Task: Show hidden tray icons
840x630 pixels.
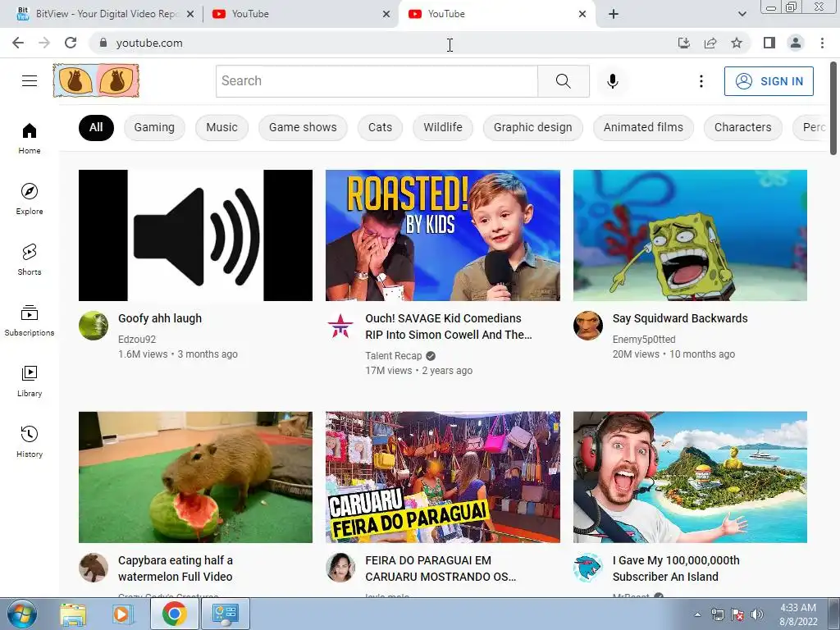Action: click(x=697, y=614)
